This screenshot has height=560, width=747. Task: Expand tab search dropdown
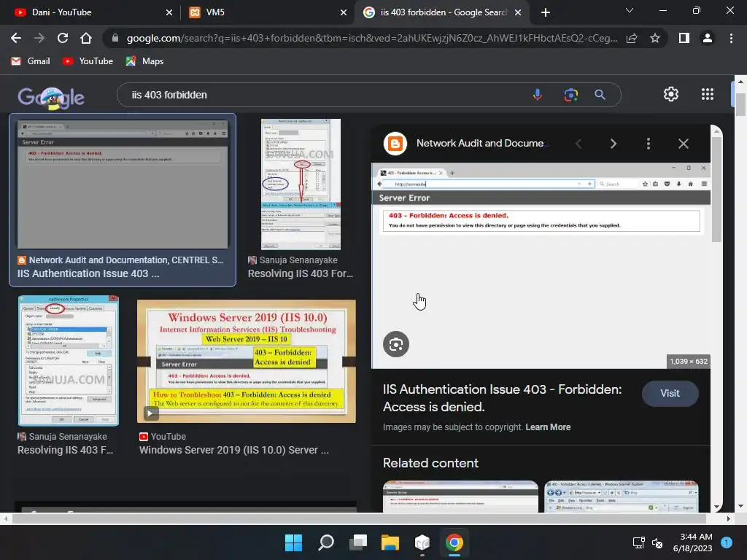[x=630, y=10]
